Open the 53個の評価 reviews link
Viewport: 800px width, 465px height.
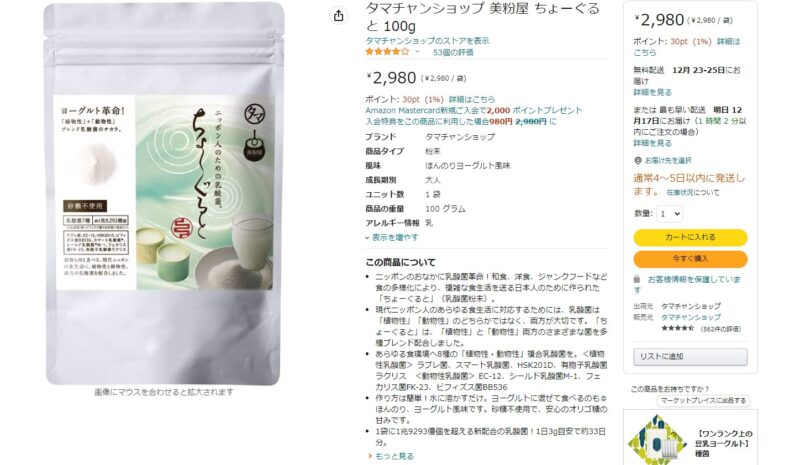tap(453, 52)
